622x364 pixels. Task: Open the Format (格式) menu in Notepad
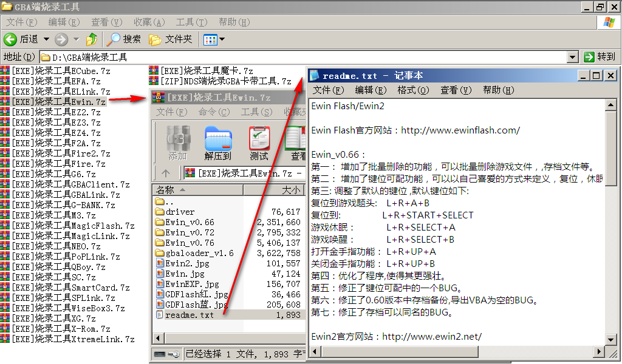(x=412, y=90)
